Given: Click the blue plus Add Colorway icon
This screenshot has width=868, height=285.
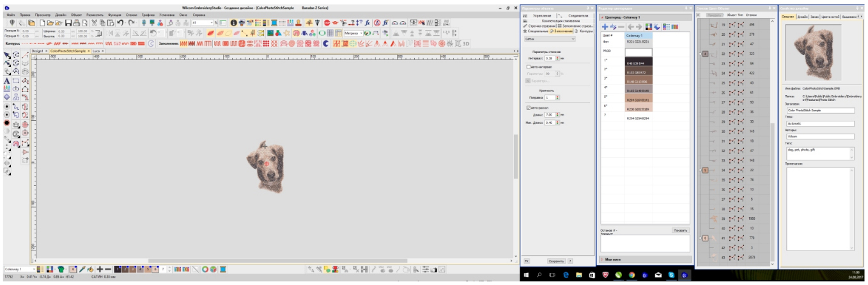Looking at the screenshot, I should (605, 26).
